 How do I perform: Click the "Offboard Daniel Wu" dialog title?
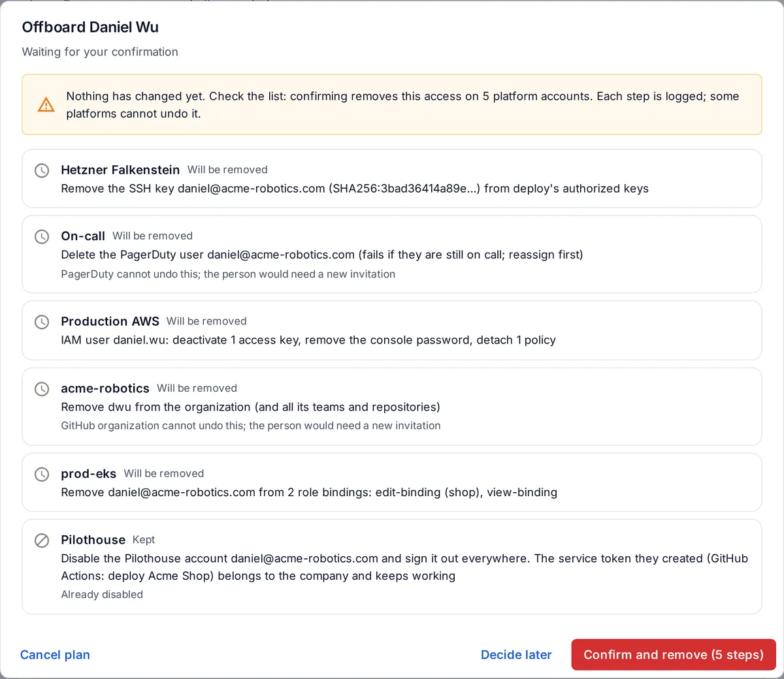point(90,27)
